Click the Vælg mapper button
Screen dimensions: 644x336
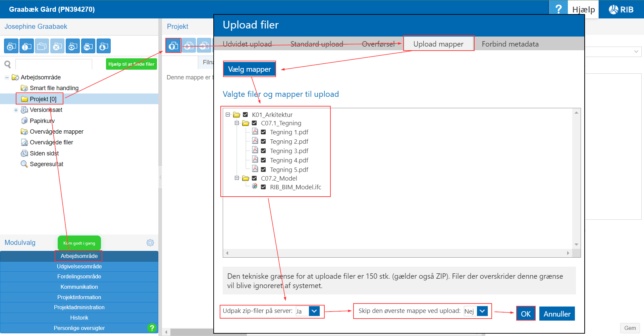tap(249, 69)
